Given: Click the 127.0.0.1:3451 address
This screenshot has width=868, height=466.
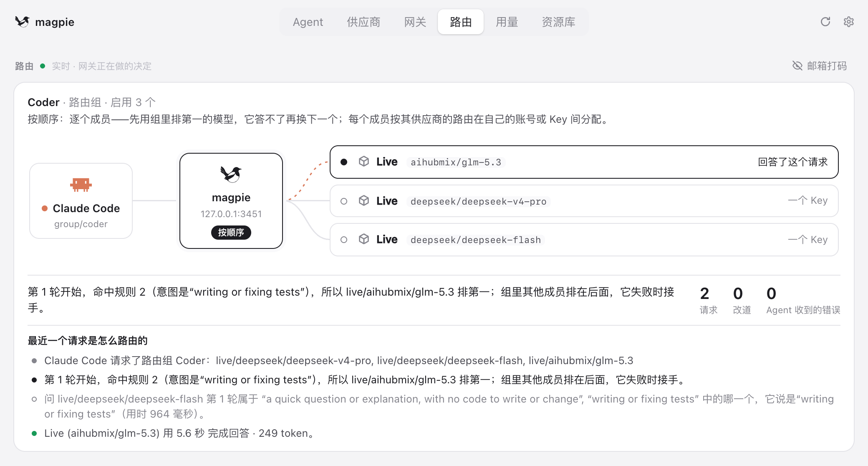Looking at the screenshot, I should [x=231, y=214].
